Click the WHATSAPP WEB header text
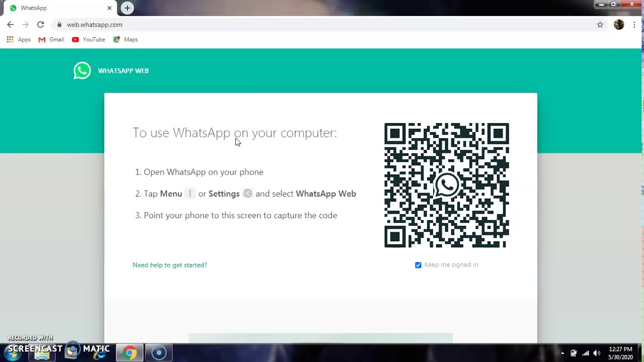This screenshot has width=644, height=362. click(x=123, y=71)
